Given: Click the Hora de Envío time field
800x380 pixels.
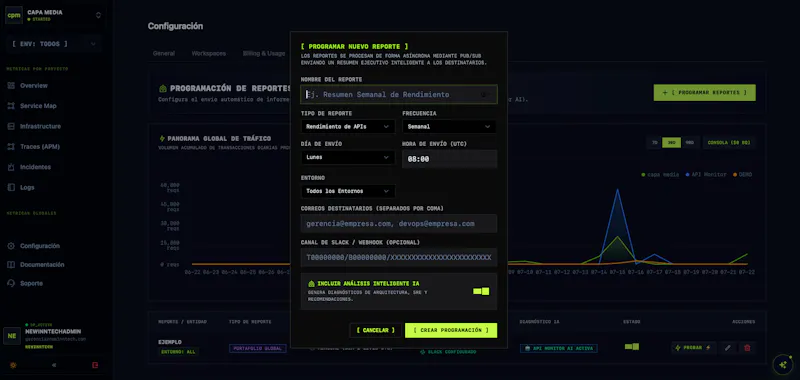Looking at the screenshot, I should tap(449, 159).
